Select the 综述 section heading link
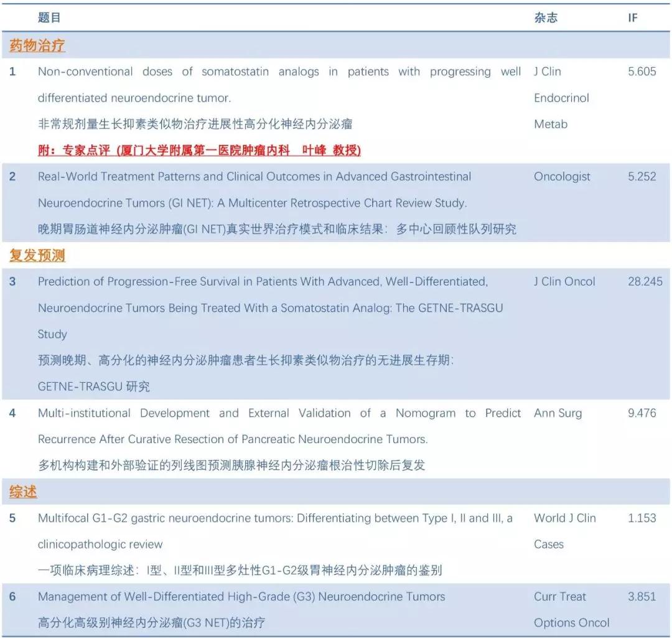Viewport: 672px width, 638px height. click(24, 492)
